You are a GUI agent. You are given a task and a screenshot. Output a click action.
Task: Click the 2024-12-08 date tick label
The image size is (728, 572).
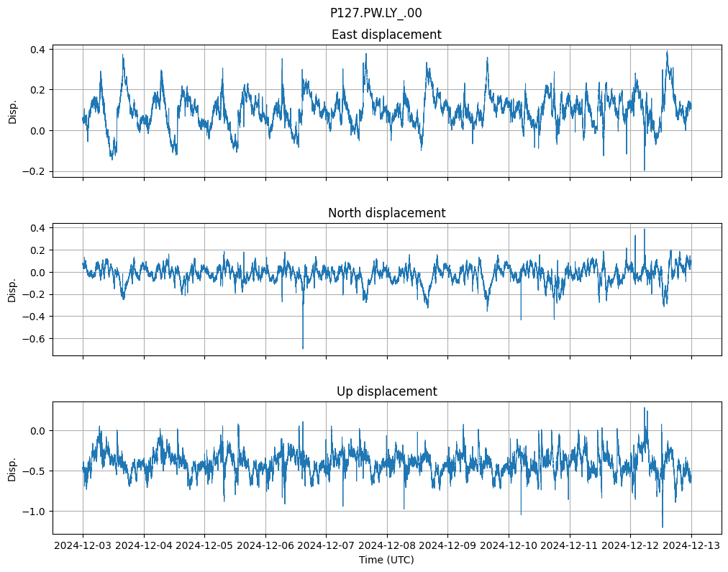(x=387, y=546)
